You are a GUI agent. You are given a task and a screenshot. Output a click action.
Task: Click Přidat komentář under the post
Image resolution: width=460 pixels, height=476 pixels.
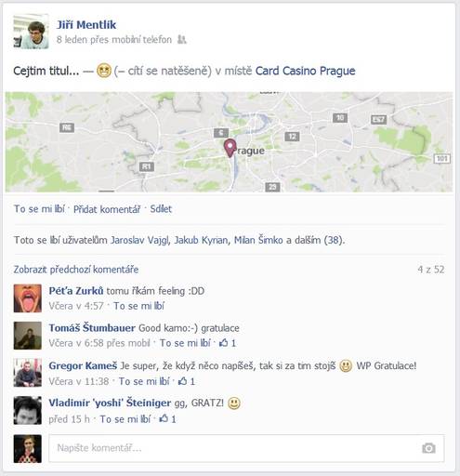click(107, 209)
